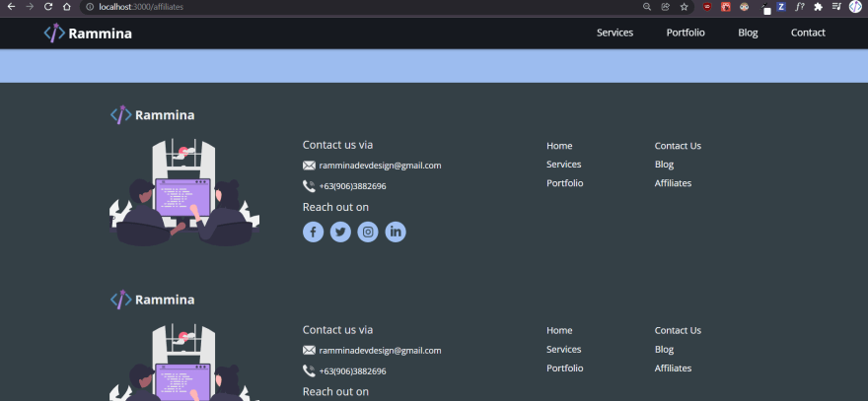Open the f? font finder extension
868x401 pixels.
[799, 7]
